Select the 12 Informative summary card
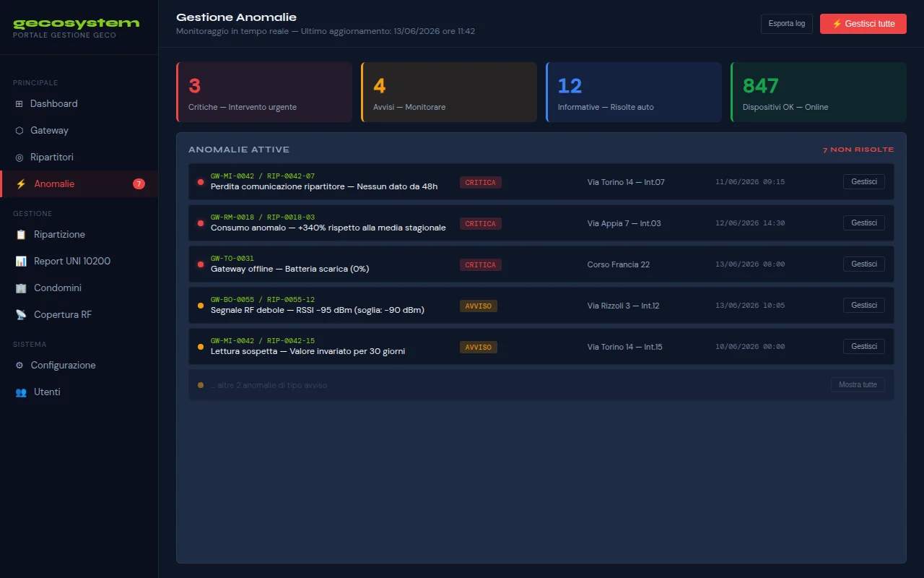This screenshot has width=924, height=578. (634, 92)
